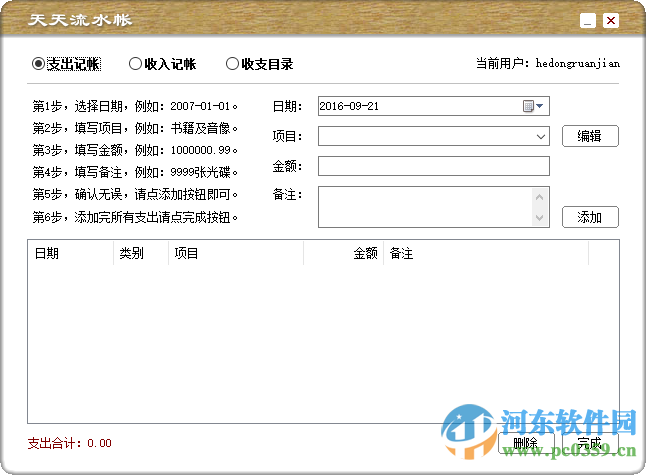Click the 金额 column header in table

click(344, 253)
